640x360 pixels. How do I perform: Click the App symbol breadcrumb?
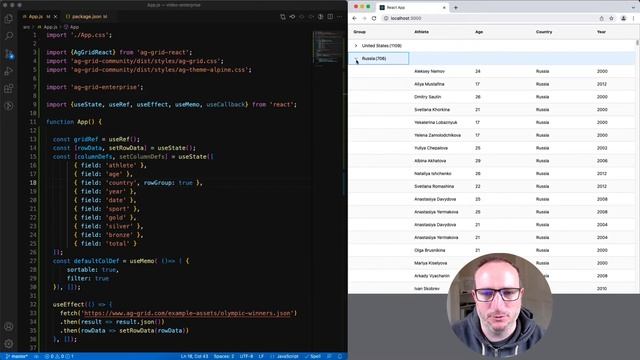(71, 27)
